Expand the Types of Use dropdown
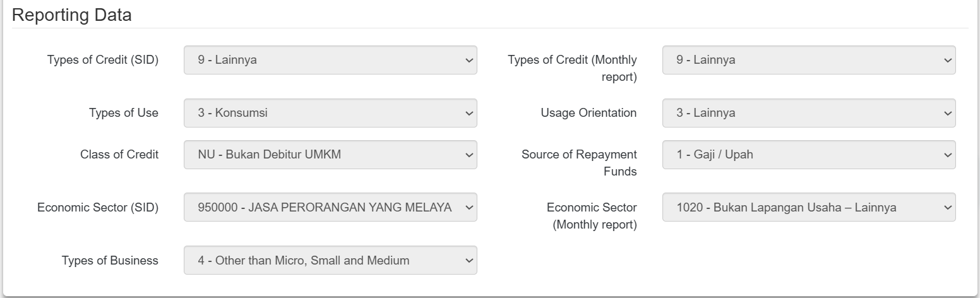 [330, 113]
